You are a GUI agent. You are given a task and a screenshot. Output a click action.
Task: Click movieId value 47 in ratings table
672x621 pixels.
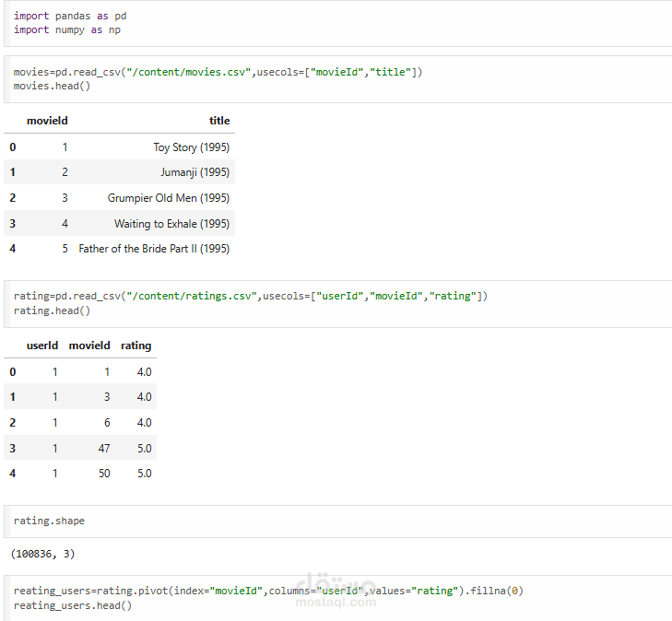pyautogui.click(x=104, y=449)
